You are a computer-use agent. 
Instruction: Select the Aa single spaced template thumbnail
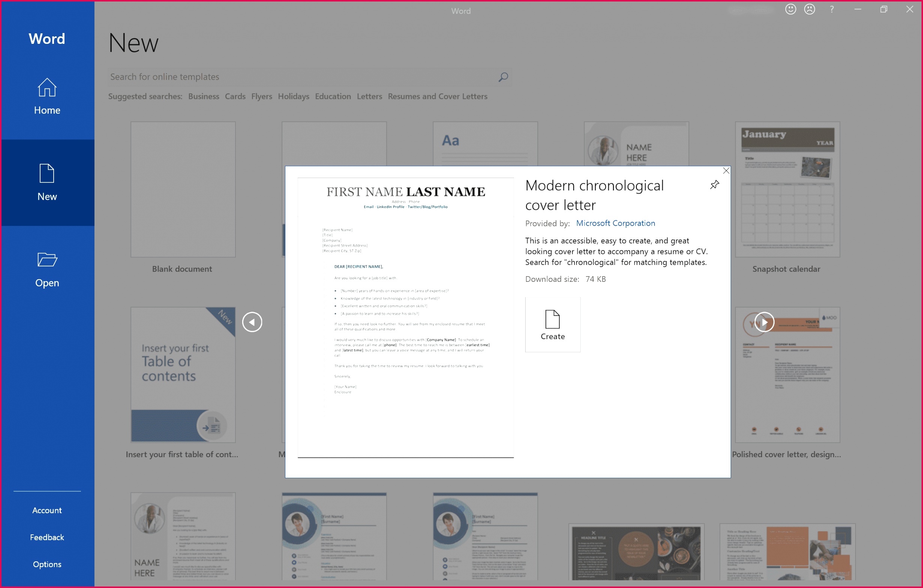coord(485,144)
